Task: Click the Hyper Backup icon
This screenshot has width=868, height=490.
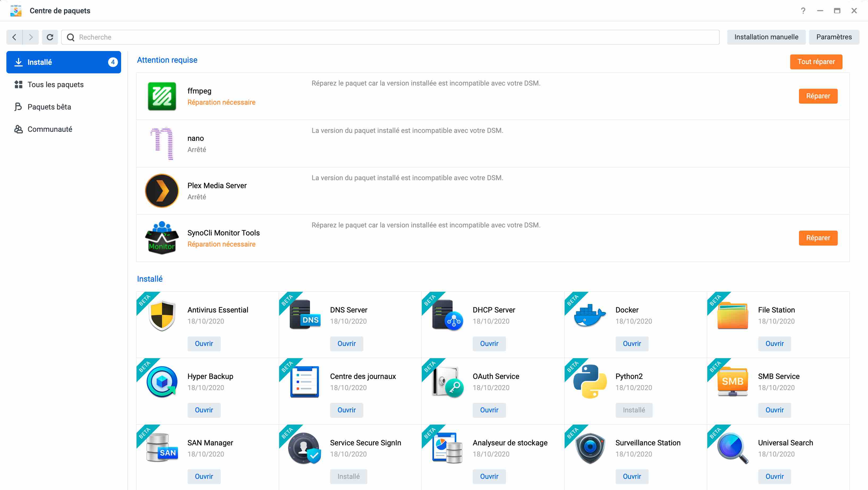Action: coord(162,382)
